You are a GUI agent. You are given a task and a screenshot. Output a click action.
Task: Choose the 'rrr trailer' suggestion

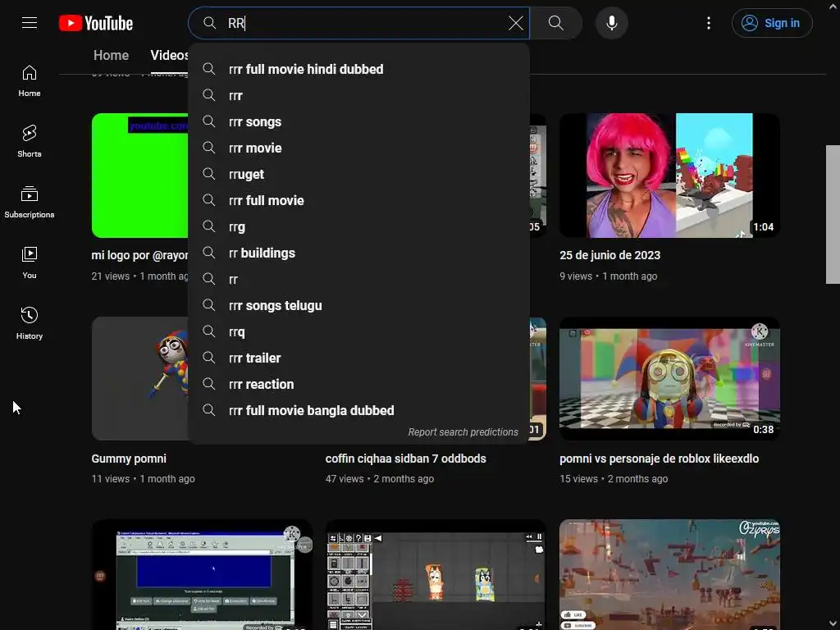[359, 358]
